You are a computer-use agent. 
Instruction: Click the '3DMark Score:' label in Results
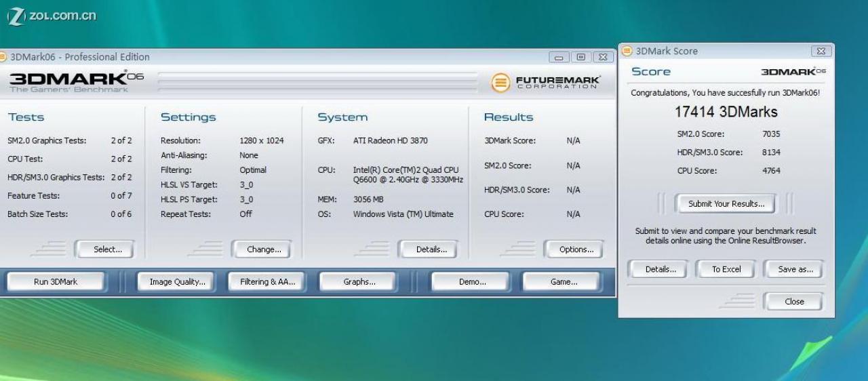coord(510,141)
